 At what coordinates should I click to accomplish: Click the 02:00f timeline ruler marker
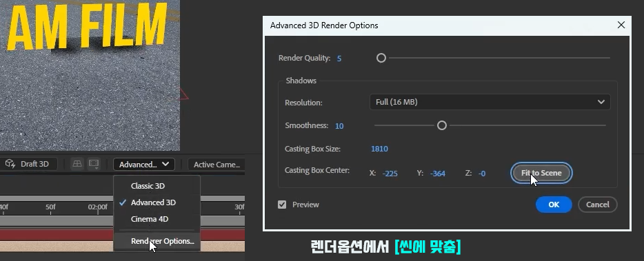[x=98, y=207]
